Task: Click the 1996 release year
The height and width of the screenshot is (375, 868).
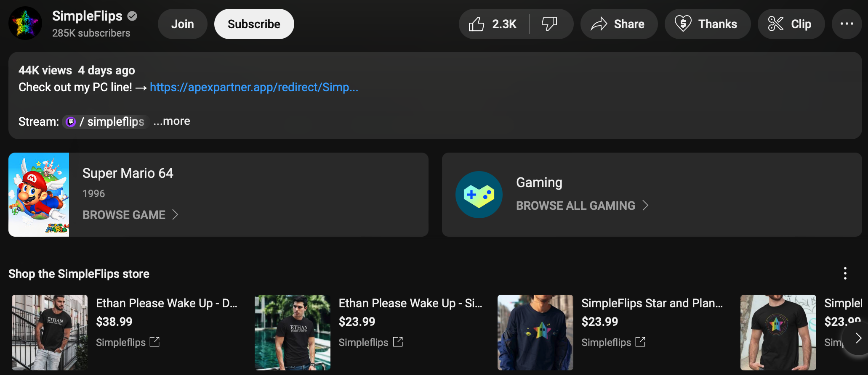Action: click(x=93, y=194)
